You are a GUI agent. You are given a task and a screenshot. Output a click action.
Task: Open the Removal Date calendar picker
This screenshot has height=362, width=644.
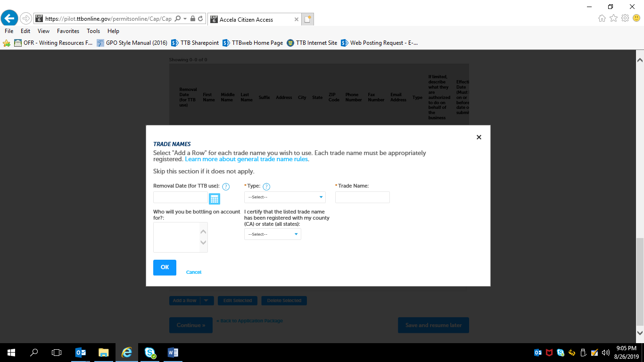tap(215, 198)
